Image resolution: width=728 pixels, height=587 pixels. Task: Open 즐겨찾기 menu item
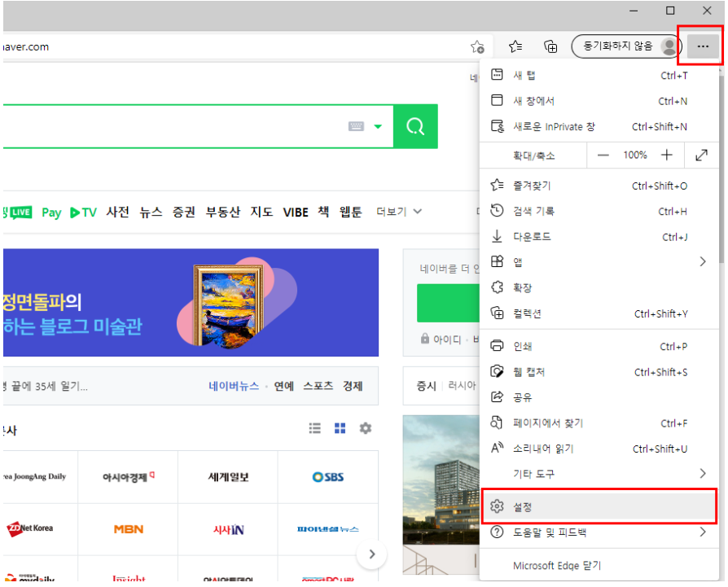click(598, 186)
